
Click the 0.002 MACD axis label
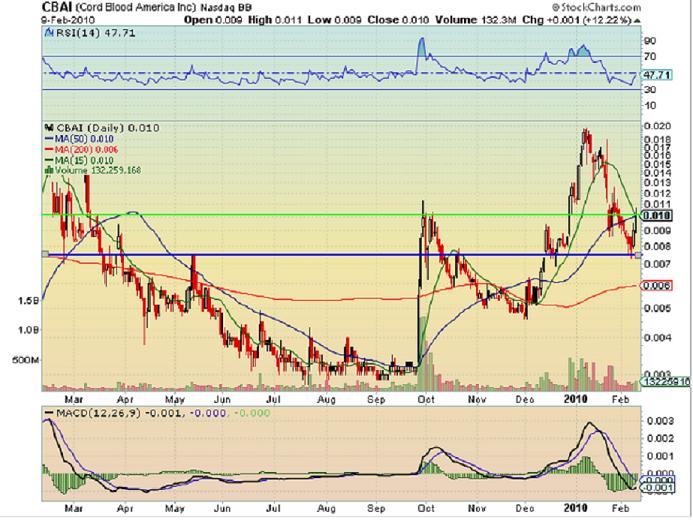(660, 438)
